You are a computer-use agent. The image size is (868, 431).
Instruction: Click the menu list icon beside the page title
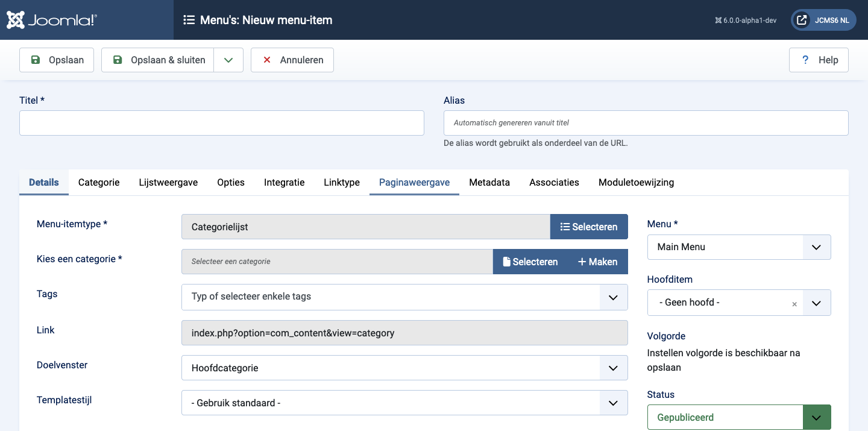(189, 20)
